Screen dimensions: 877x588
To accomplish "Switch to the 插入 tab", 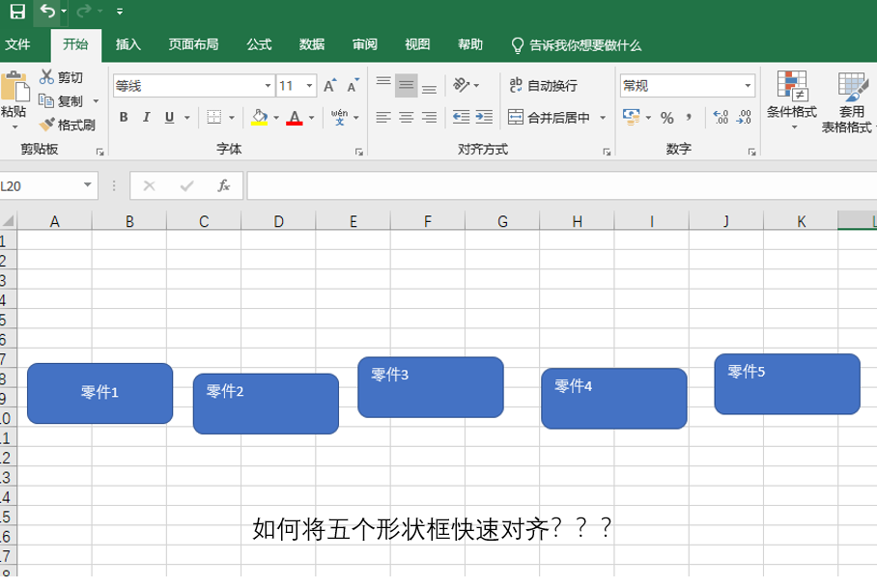I will point(128,44).
